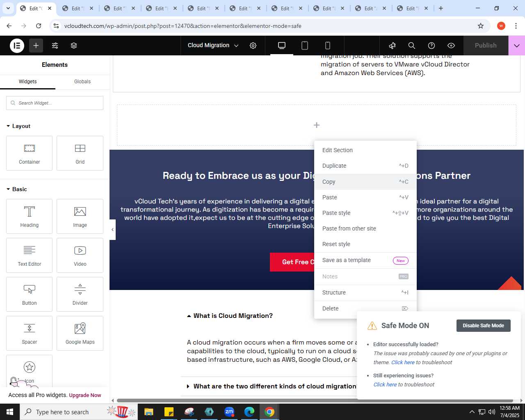The height and width of the screenshot is (420, 525).
Task: Add the Spacer widget
Action: 30,333
